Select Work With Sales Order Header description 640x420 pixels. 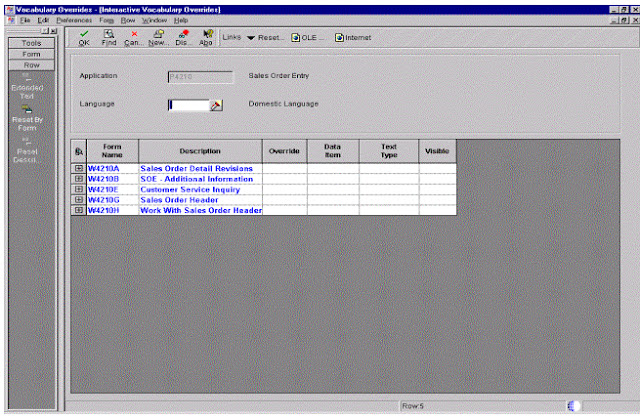pyautogui.click(x=200, y=211)
